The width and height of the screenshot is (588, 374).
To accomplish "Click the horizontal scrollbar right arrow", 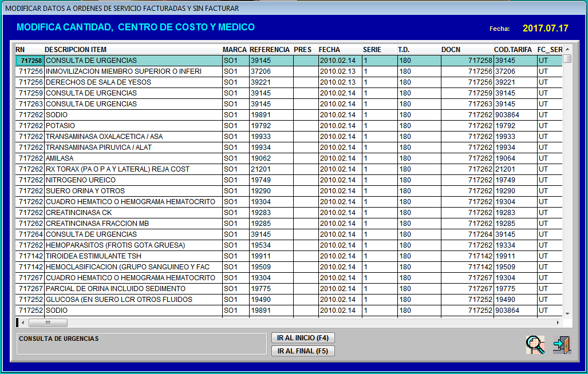I will click(x=558, y=323).
